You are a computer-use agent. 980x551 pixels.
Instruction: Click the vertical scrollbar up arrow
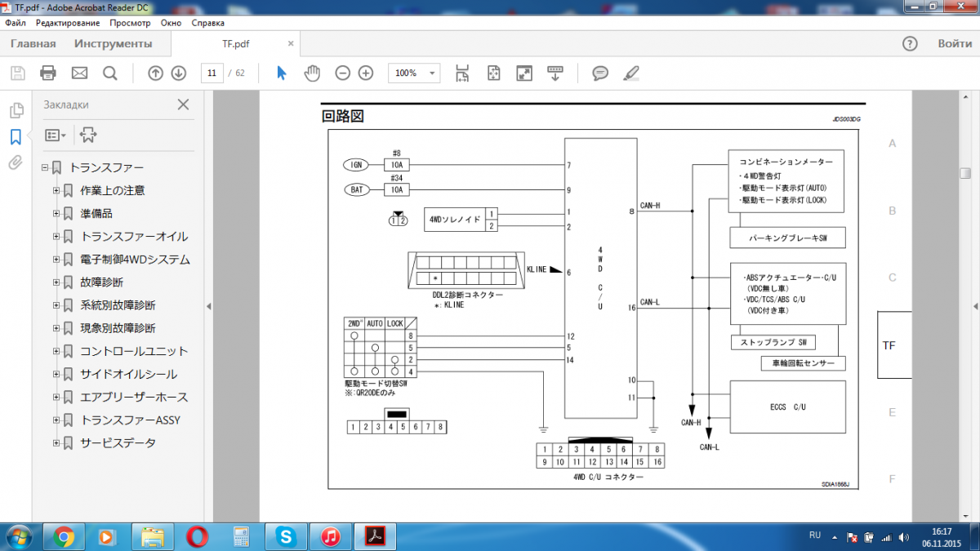pyautogui.click(x=964, y=98)
